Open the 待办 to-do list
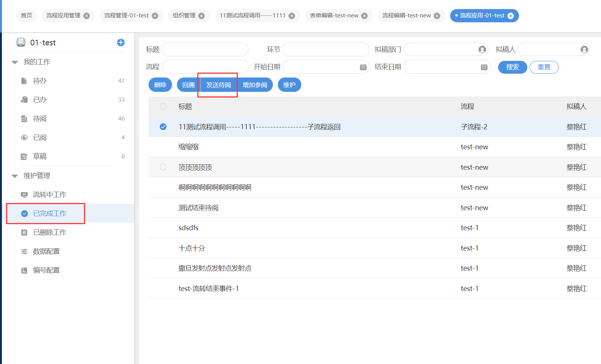 click(40, 81)
